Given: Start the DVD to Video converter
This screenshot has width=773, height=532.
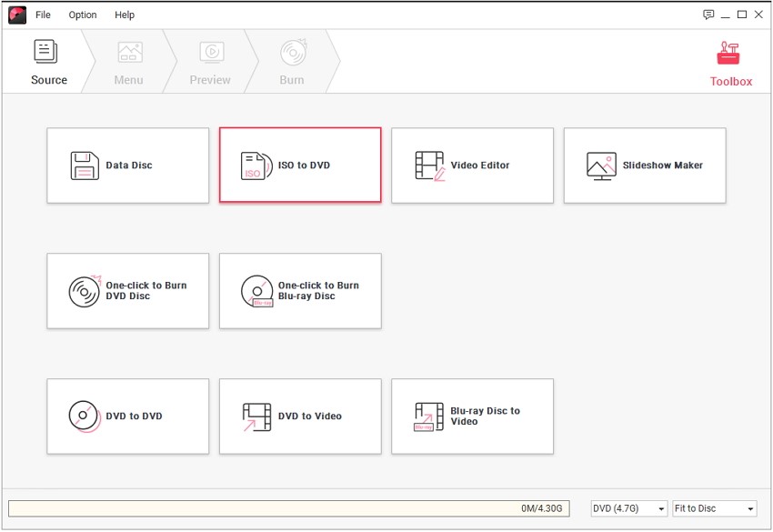Looking at the screenshot, I should pyautogui.click(x=300, y=417).
